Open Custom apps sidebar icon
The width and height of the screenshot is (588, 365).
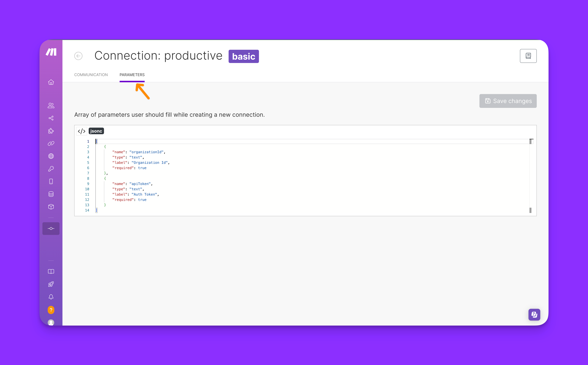click(x=51, y=228)
